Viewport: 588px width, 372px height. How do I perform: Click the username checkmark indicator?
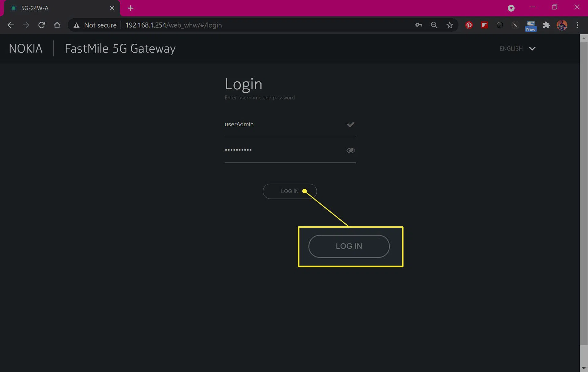click(x=350, y=125)
